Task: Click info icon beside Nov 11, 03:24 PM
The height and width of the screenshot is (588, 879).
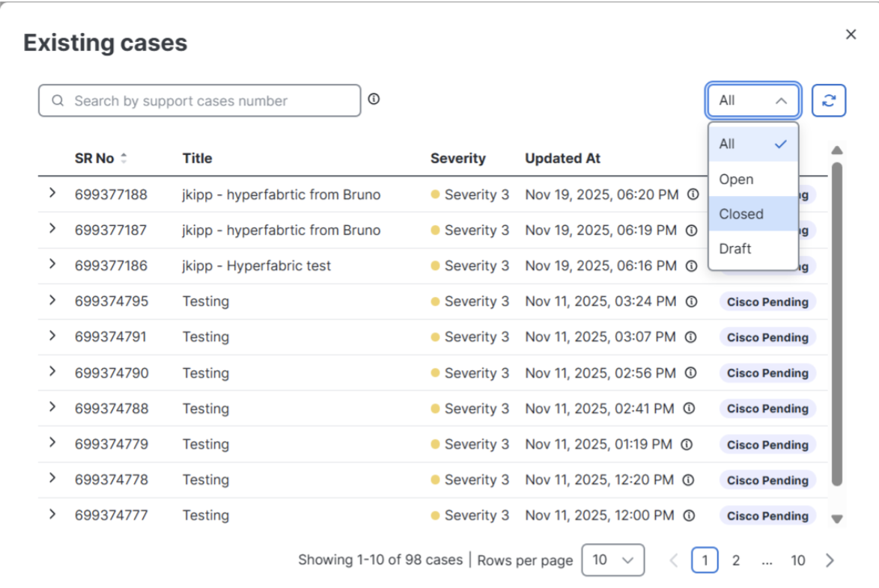Action: pos(691,301)
